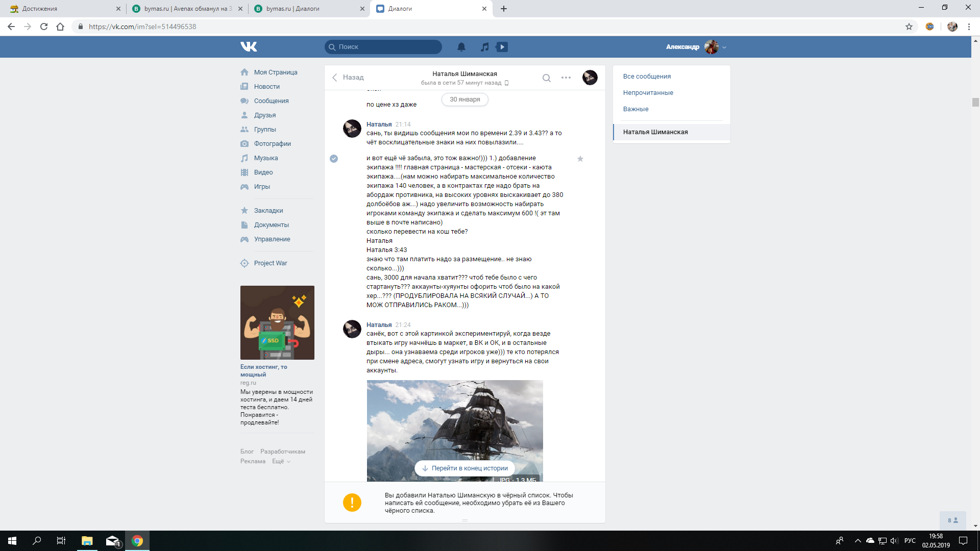Mark message as important with star

tap(580, 159)
